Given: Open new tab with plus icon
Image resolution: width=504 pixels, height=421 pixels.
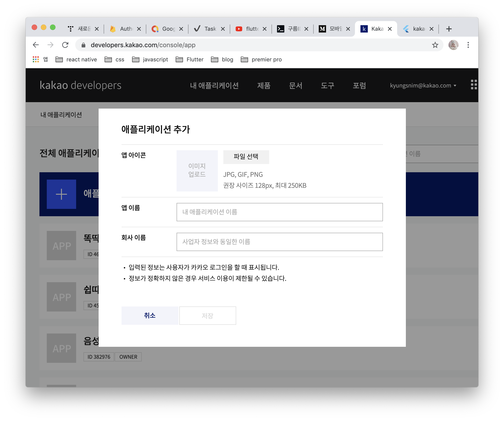Looking at the screenshot, I should [x=449, y=29].
